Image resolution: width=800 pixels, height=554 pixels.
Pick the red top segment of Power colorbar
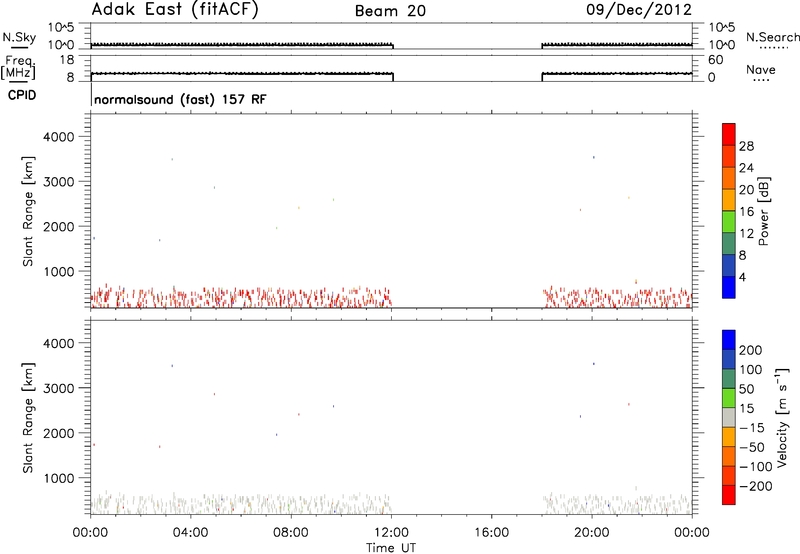729,134
